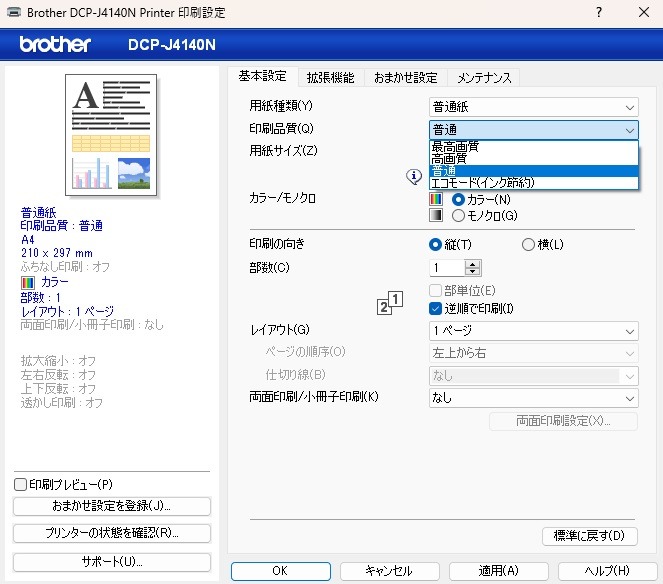Image resolution: width=663 pixels, height=584 pixels.
Task: Click the printer icon in title bar
Action: pos(14,12)
